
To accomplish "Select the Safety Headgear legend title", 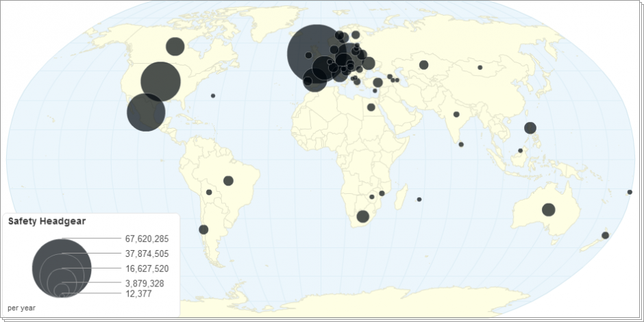I will point(46,221).
